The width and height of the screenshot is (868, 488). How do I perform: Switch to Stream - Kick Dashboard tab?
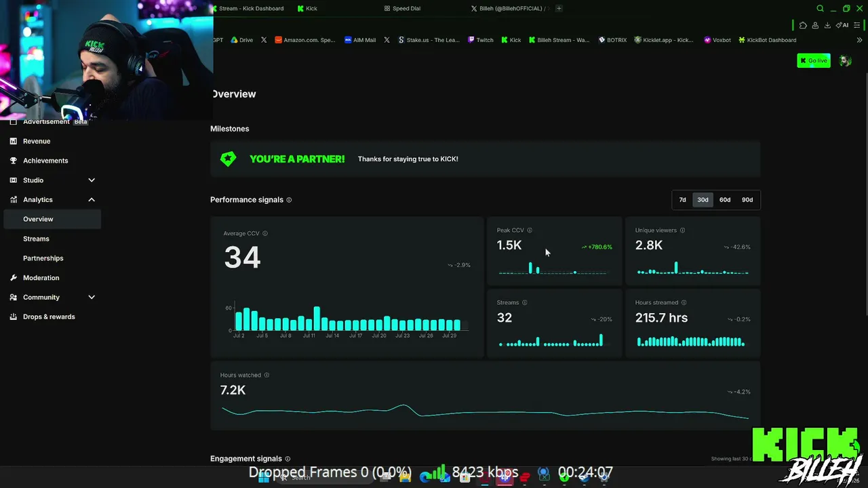pos(248,9)
